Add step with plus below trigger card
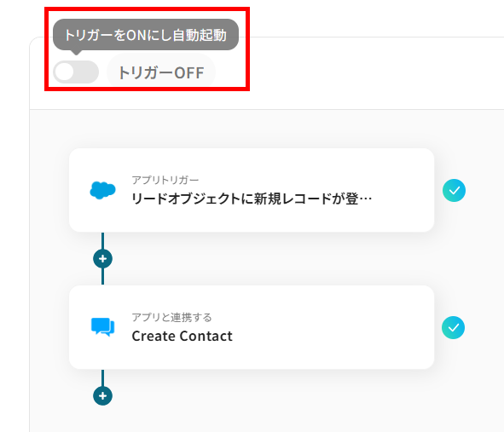 [x=102, y=258]
